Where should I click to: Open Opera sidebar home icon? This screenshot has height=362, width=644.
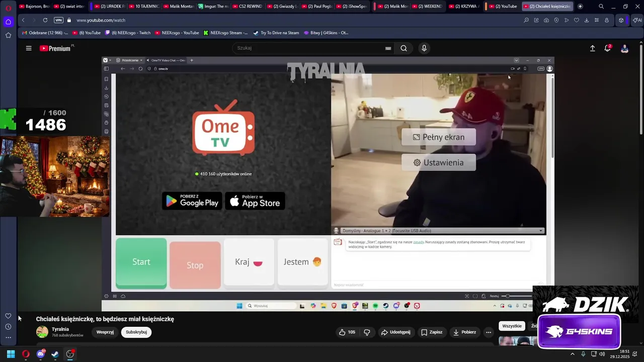8,22
